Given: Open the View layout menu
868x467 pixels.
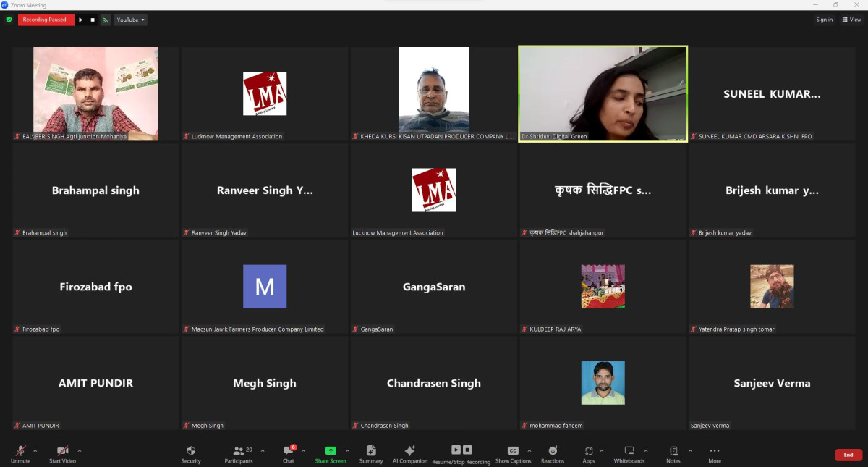Looking at the screenshot, I should (x=851, y=20).
